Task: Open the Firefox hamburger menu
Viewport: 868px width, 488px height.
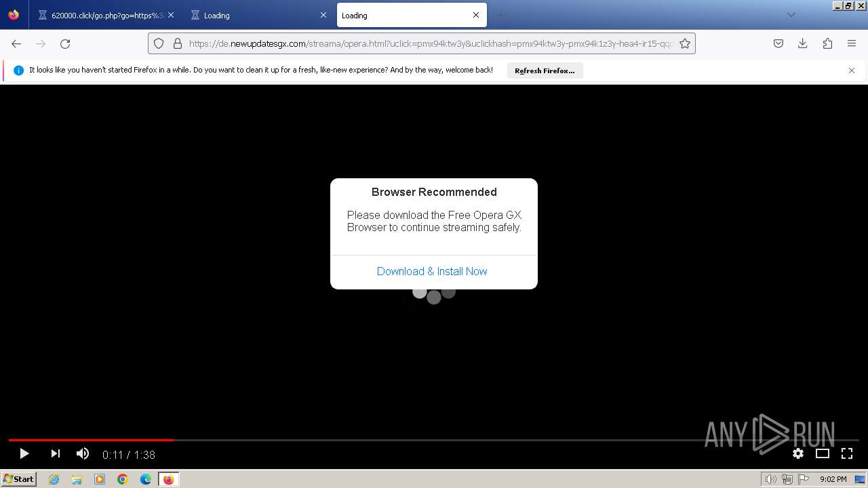Action: 852,43
